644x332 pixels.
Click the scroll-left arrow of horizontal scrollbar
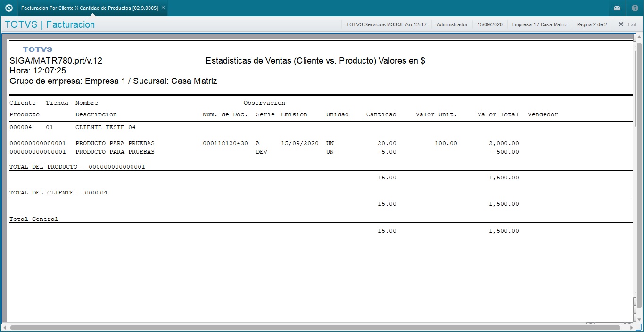point(5,327)
